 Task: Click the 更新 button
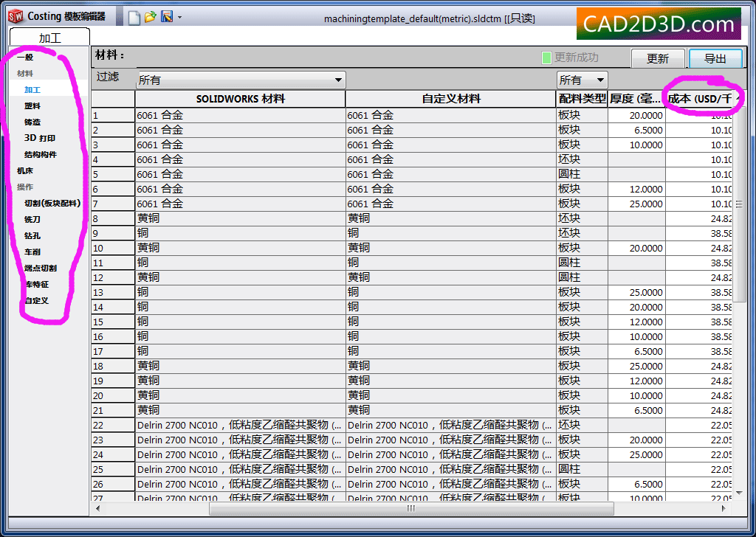pos(658,58)
